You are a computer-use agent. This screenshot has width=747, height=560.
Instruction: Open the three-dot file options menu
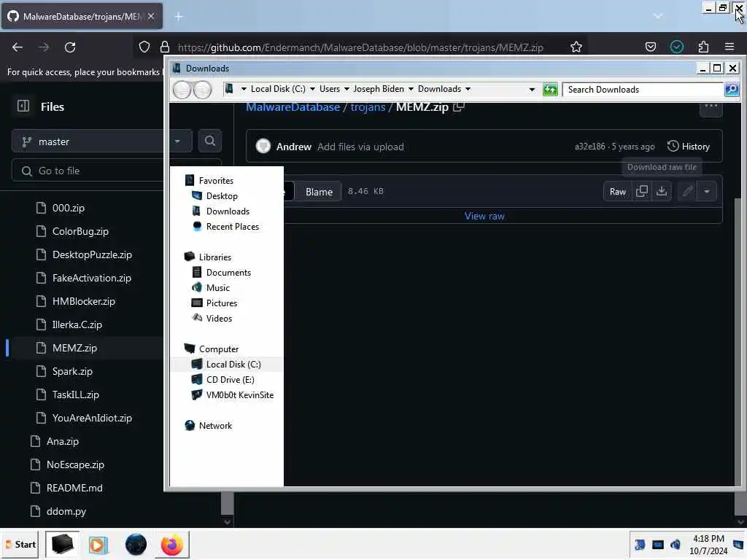pos(711,108)
